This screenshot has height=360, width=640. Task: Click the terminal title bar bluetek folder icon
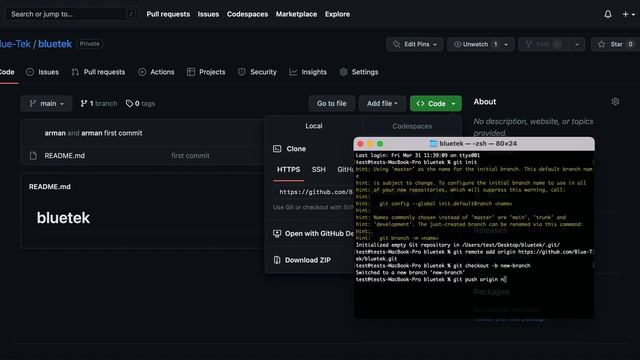(x=433, y=143)
